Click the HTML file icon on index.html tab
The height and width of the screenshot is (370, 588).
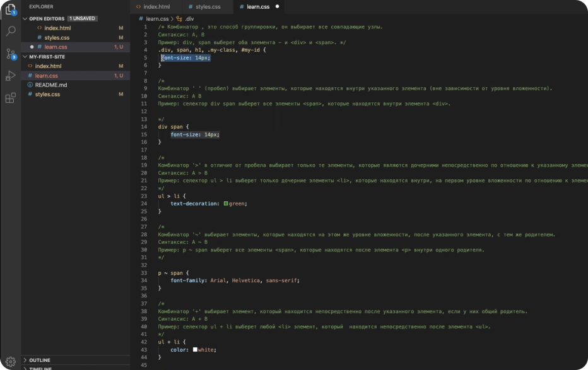point(138,7)
